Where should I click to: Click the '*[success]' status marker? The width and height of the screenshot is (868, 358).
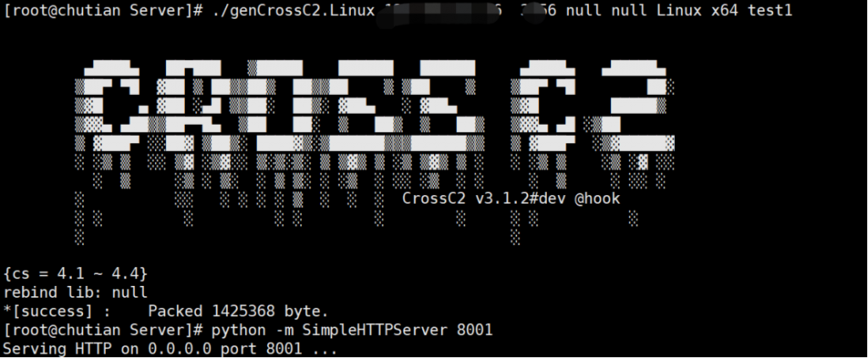[48, 310]
